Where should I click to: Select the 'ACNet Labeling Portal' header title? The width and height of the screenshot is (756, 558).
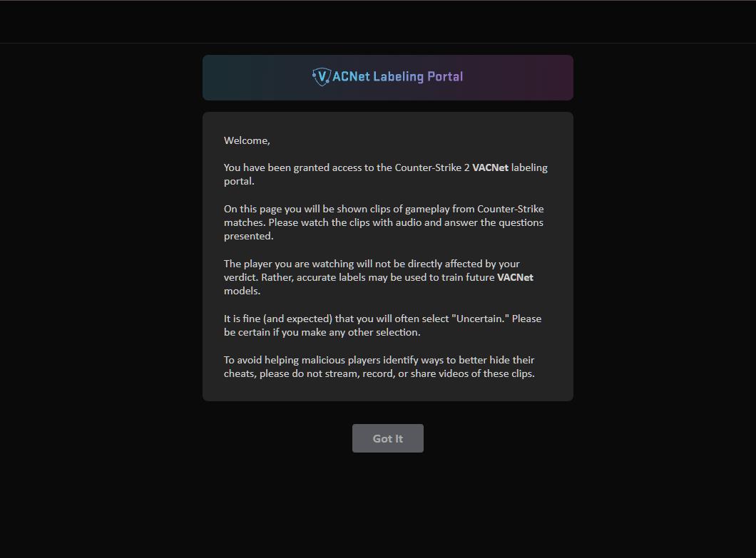click(x=398, y=77)
